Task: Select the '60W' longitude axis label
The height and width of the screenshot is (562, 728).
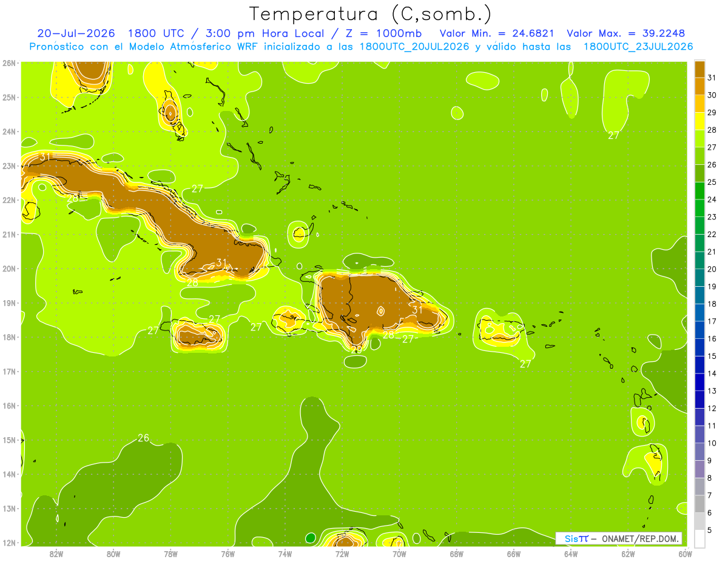Action: 685,554
